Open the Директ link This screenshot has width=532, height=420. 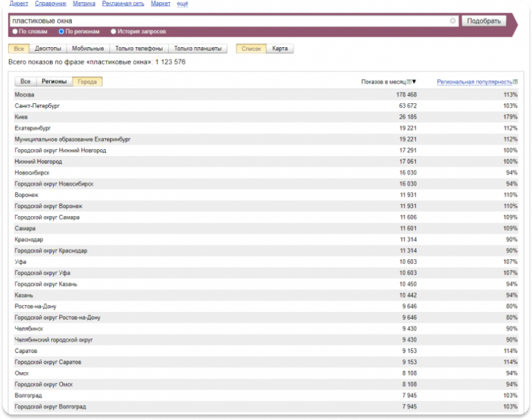18,3
